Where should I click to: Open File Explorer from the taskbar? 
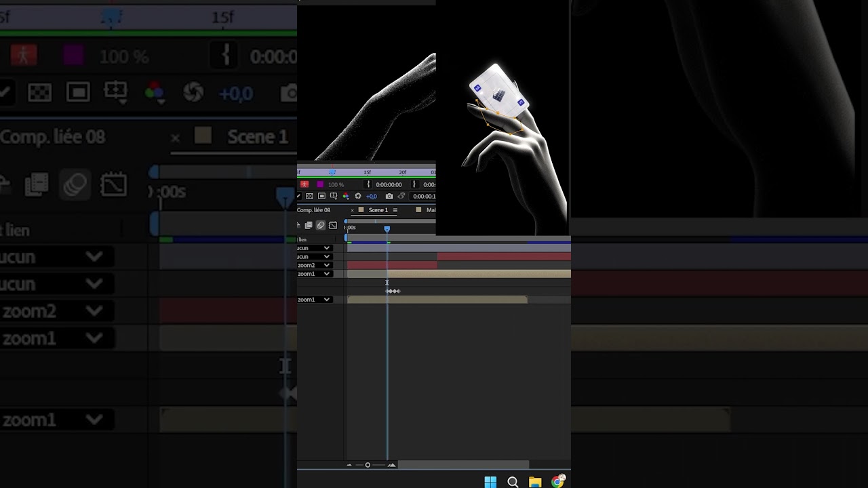click(x=535, y=482)
